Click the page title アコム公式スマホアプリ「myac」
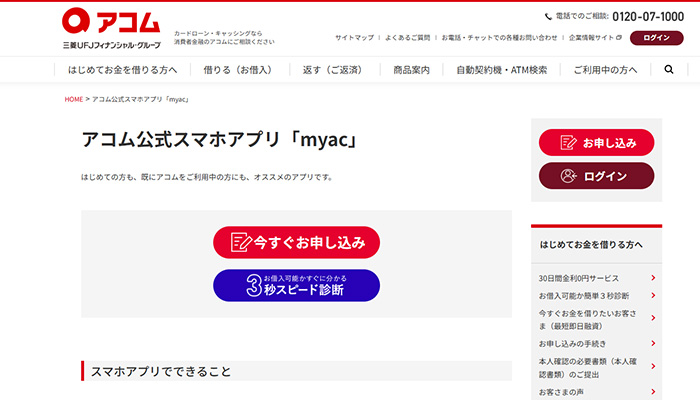This screenshot has height=400, width=700. (x=220, y=139)
